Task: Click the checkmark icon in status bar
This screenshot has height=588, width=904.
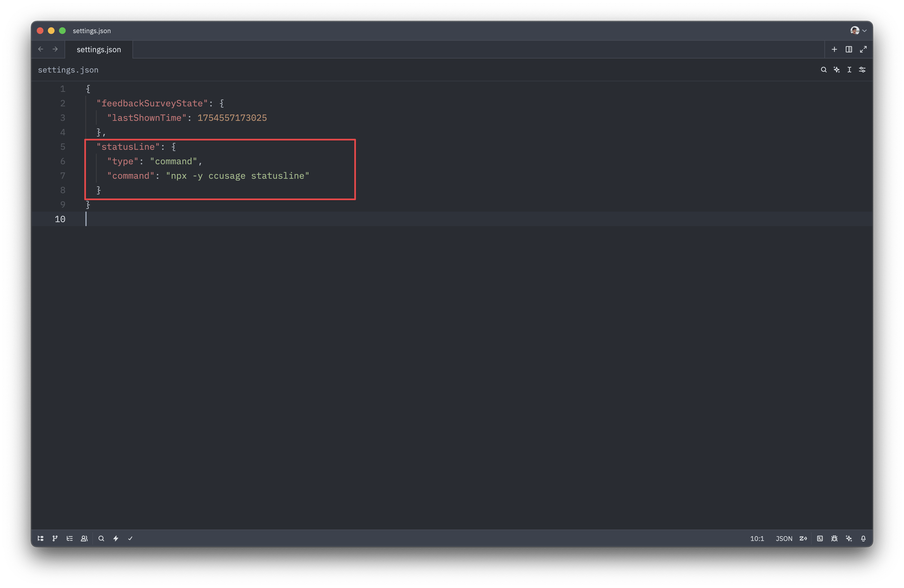Action: click(130, 538)
